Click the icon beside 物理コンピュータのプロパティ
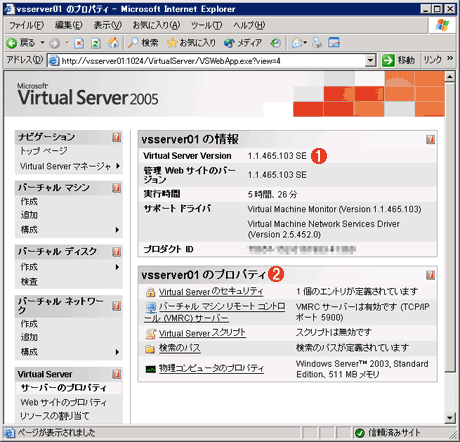The width and height of the screenshot is (460, 442). point(151,369)
